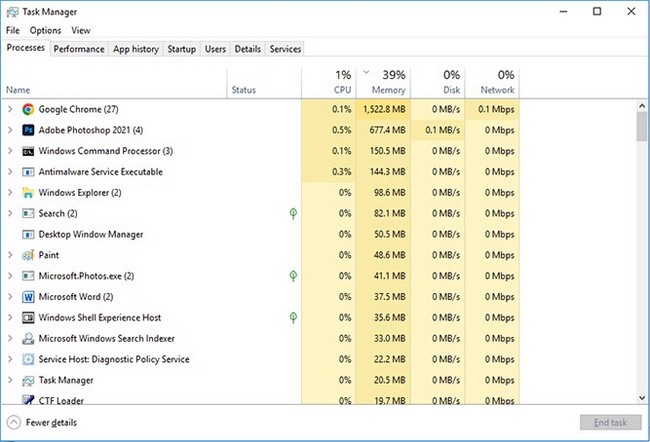Open the Options menu

pos(45,31)
